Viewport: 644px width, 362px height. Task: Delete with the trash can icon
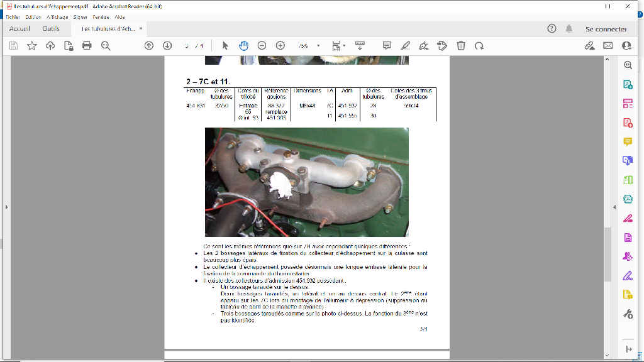(461, 45)
